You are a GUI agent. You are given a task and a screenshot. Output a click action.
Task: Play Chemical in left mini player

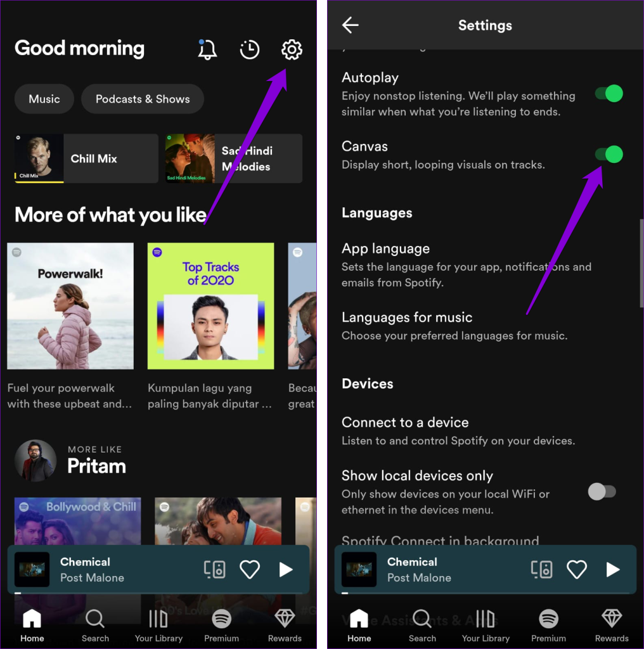coord(286,570)
